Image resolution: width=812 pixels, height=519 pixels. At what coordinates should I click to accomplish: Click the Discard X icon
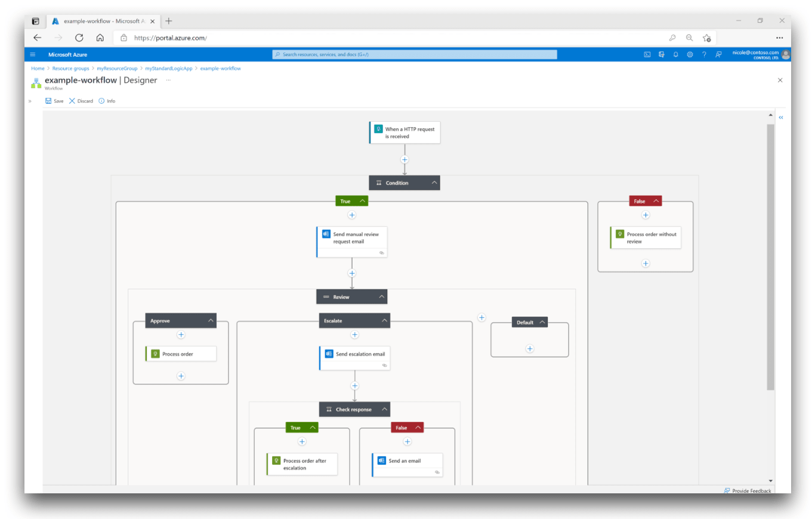pyautogui.click(x=72, y=101)
